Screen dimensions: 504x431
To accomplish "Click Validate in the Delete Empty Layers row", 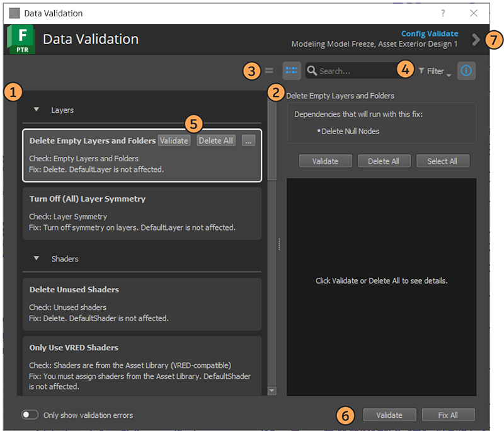I will pos(174,141).
